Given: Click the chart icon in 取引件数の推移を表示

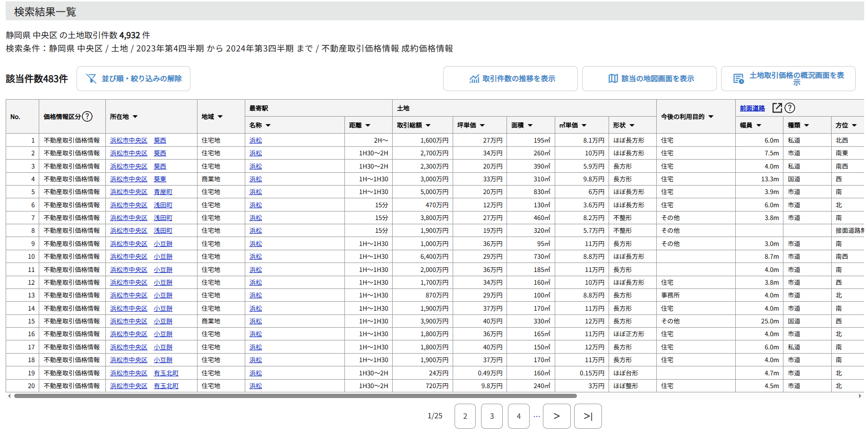Looking at the screenshot, I should tap(474, 79).
